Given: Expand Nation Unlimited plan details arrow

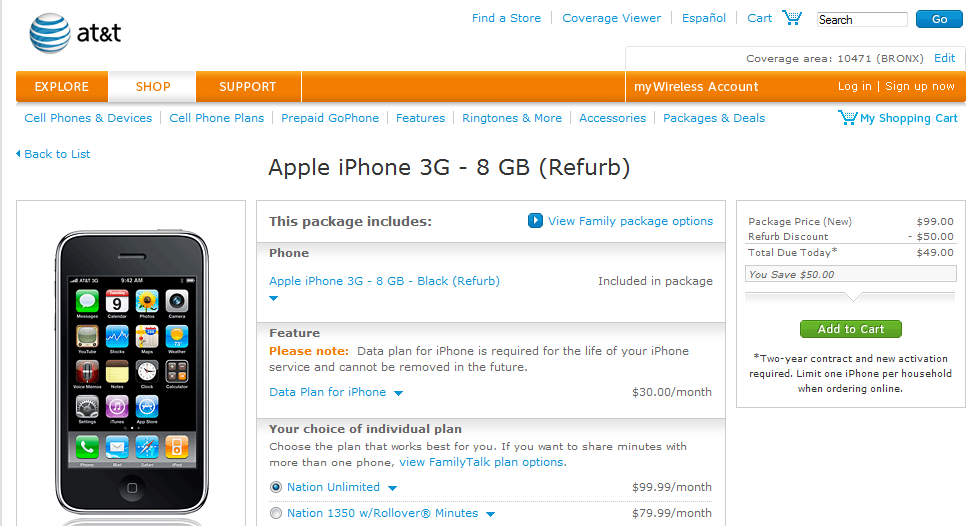Looking at the screenshot, I should pyautogui.click(x=393, y=488).
